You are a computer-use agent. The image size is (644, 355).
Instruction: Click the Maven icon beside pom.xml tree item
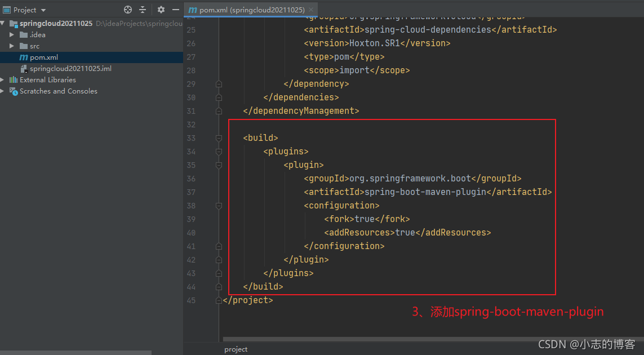[x=24, y=57]
